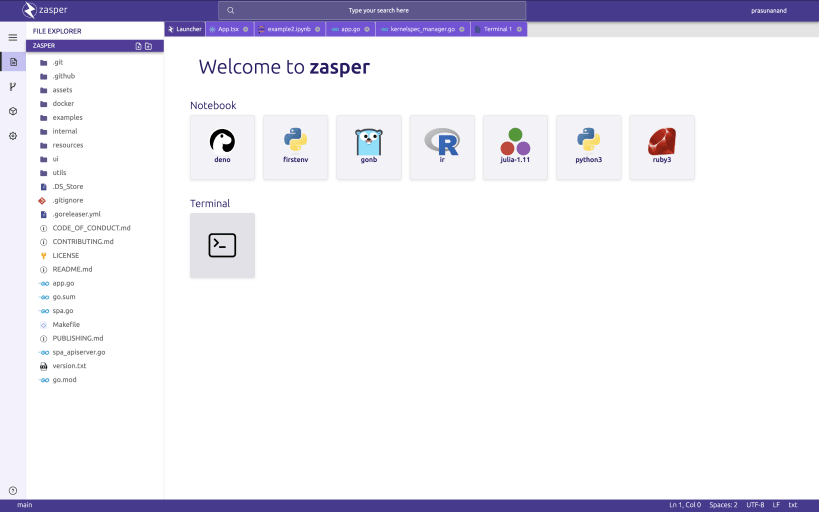
Task: Switch to the app.go tab
Action: [x=350, y=29]
